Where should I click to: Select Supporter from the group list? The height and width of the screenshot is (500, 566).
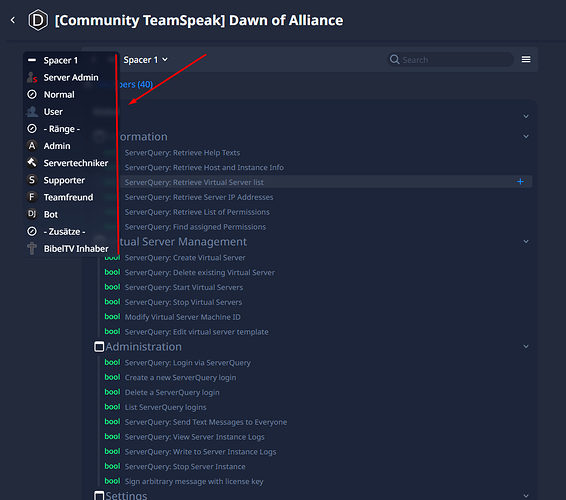(64, 180)
